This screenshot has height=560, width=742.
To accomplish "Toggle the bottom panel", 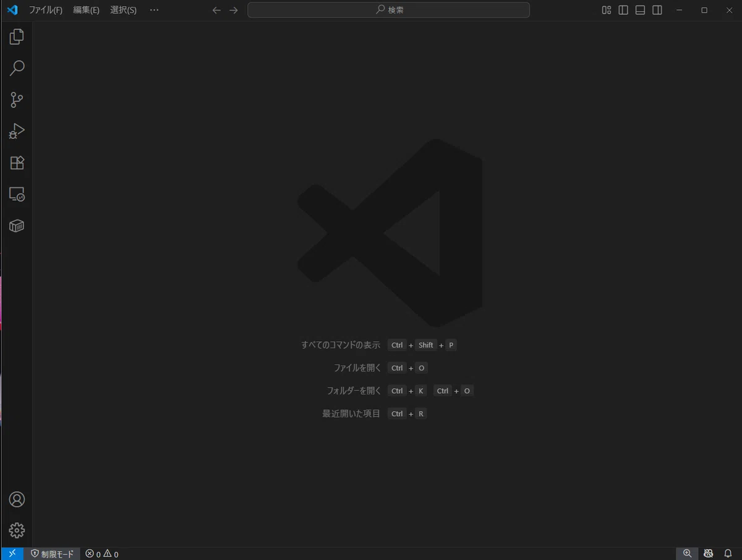I will click(641, 10).
